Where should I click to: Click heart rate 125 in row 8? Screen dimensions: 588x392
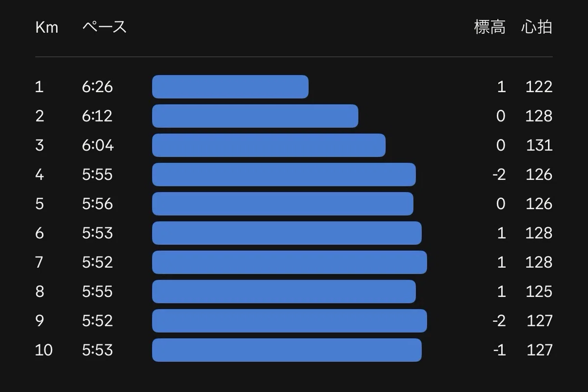click(x=539, y=292)
